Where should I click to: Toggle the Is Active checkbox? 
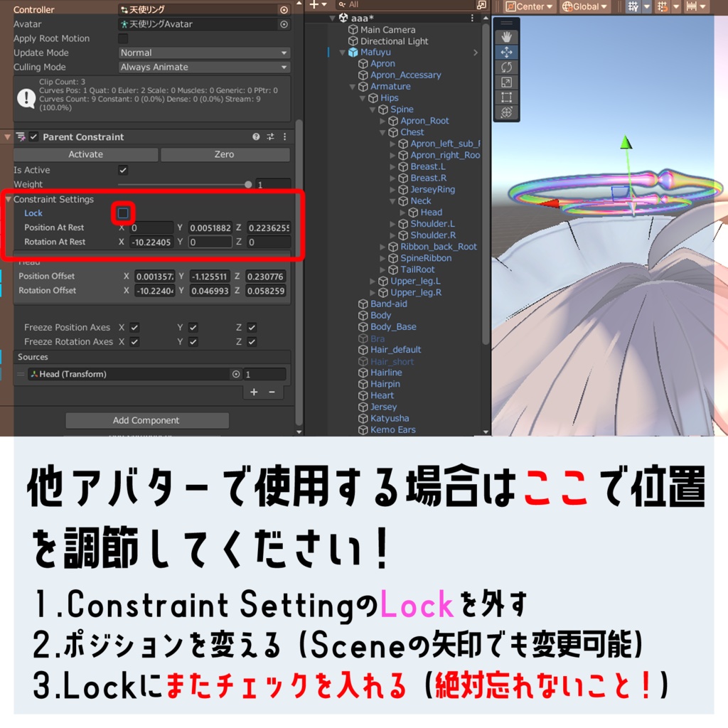coord(123,170)
